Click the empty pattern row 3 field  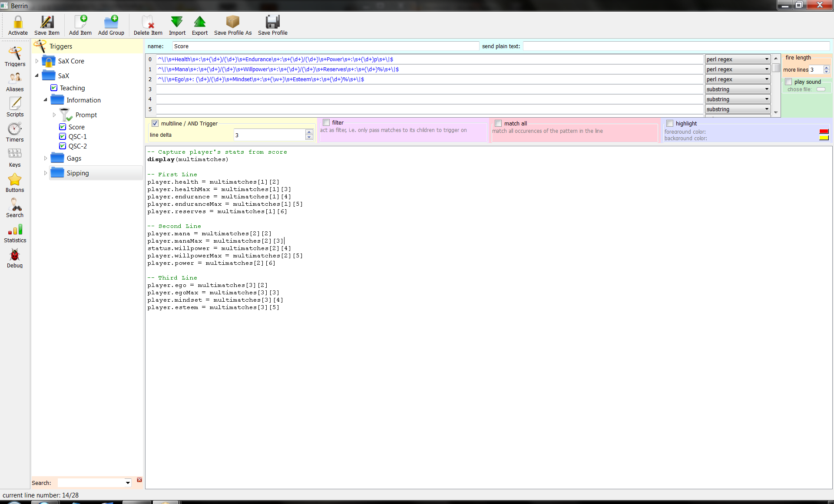click(x=430, y=89)
